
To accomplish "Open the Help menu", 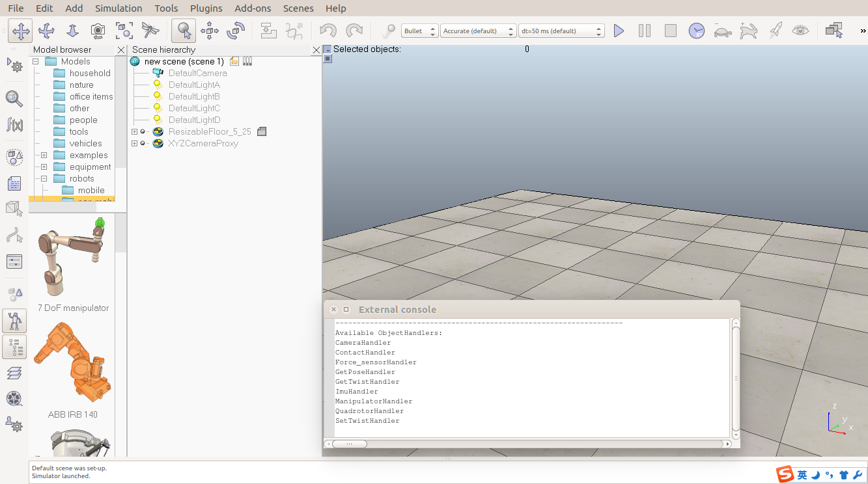I will 335,8.
